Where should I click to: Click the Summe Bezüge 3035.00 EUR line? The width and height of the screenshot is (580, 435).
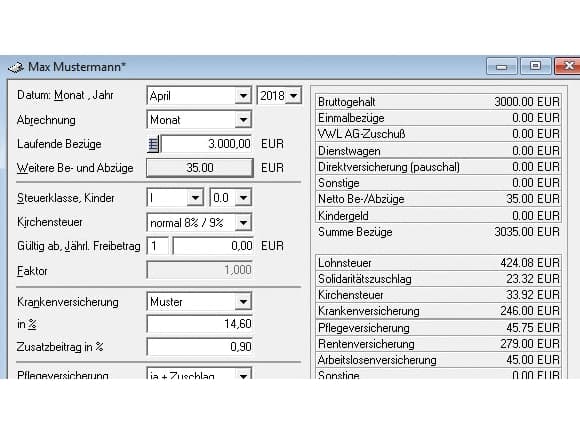(438, 232)
